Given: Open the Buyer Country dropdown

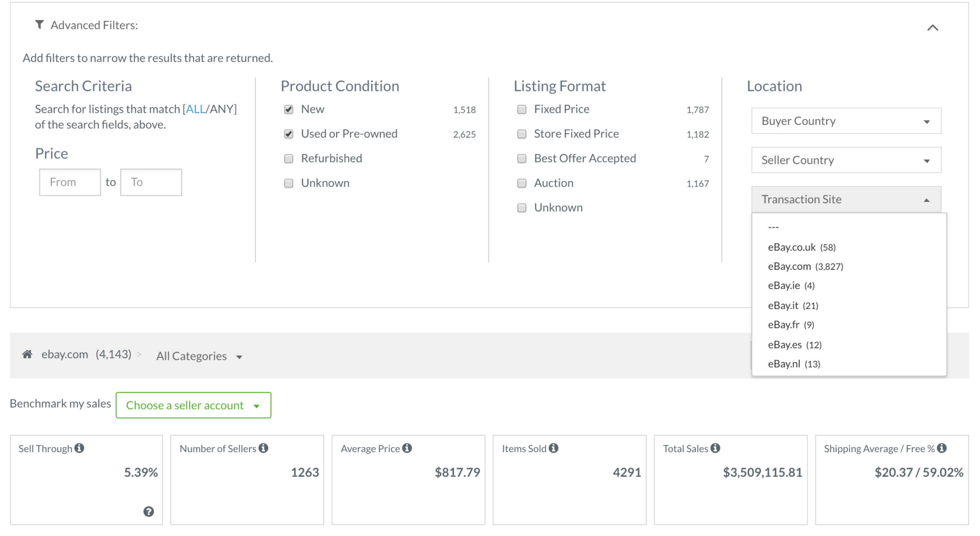Looking at the screenshot, I should (846, 121).
